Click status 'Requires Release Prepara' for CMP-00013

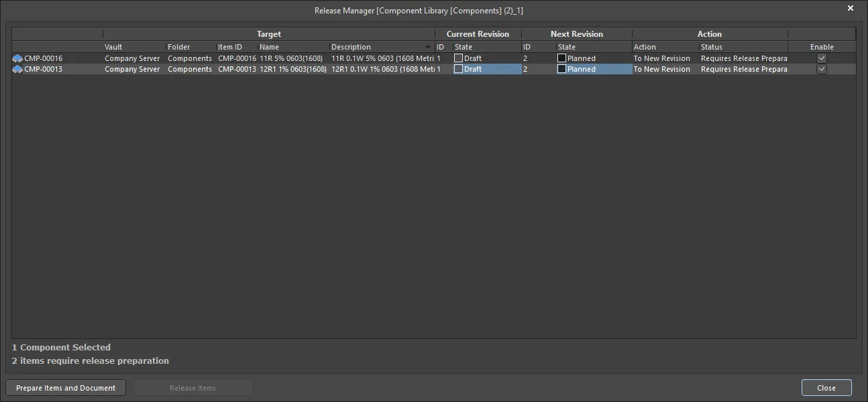[744, 69]
